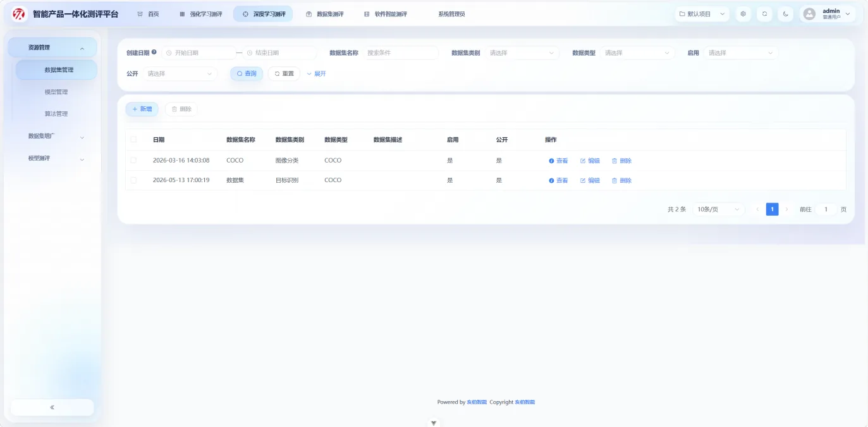Open the 10条/页 page size dropdown

(x=718, y=209)
